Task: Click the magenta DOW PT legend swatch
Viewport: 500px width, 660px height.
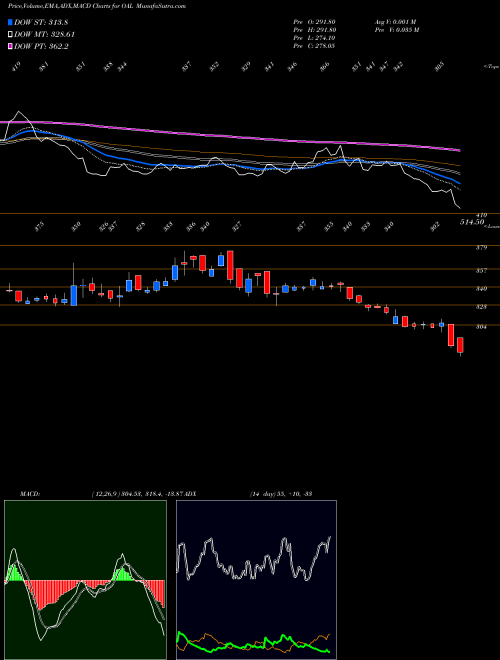Action: click(11, 46)
